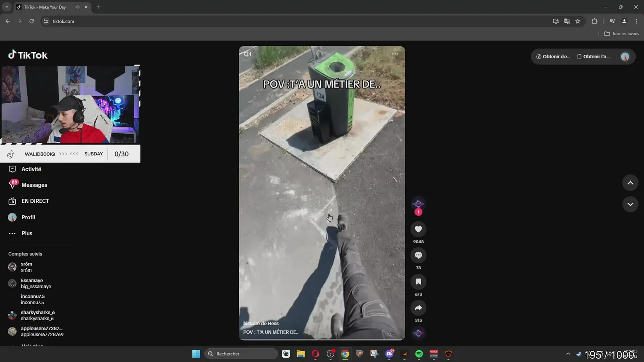Share the video using the arrow icon
Viewport: 644px width, 362px height.
pyautogui.click(x=418, y=308)
